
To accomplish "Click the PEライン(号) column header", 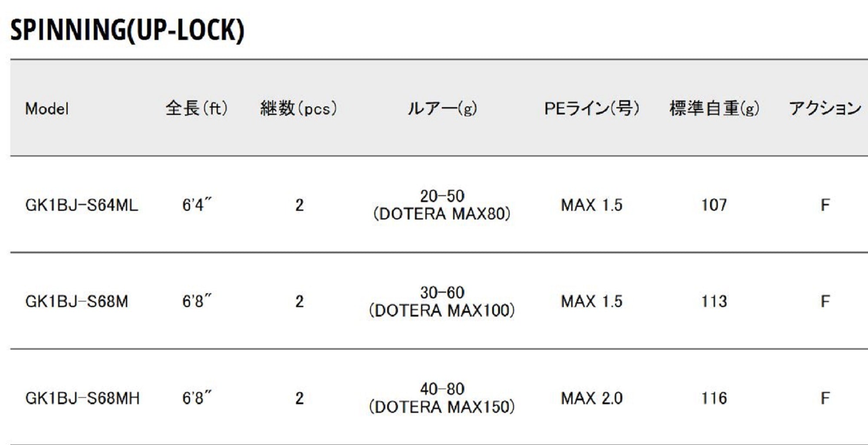I will 592,108.
